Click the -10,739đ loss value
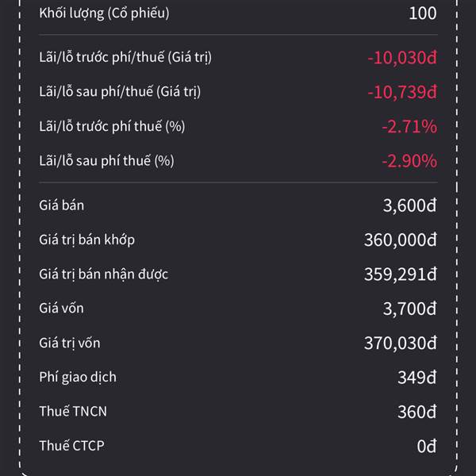Screen dimensions: 476x476 [402, 92]
